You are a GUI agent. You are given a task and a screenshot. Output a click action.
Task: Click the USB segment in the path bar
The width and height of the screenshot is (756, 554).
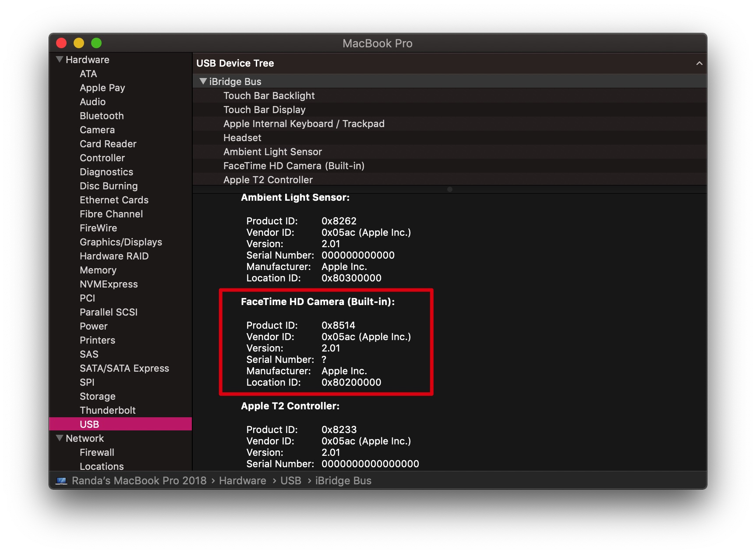[x=291, y=481]
